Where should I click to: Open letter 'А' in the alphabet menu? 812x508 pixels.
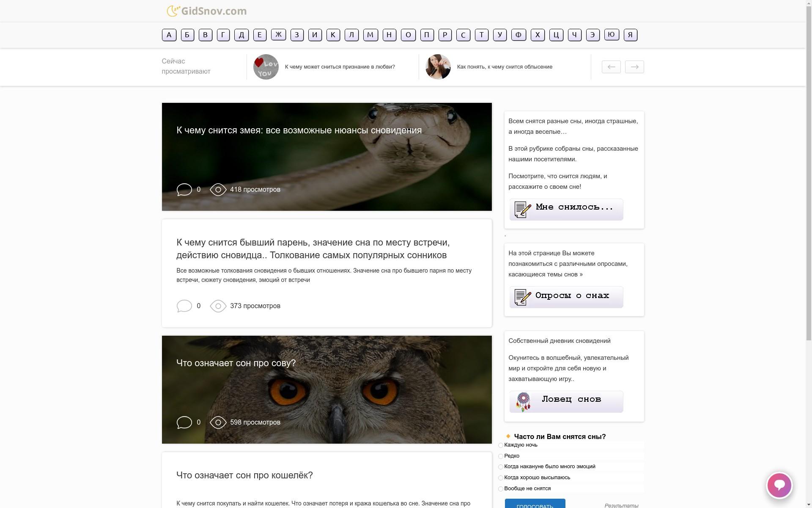(x=169, y=35)
